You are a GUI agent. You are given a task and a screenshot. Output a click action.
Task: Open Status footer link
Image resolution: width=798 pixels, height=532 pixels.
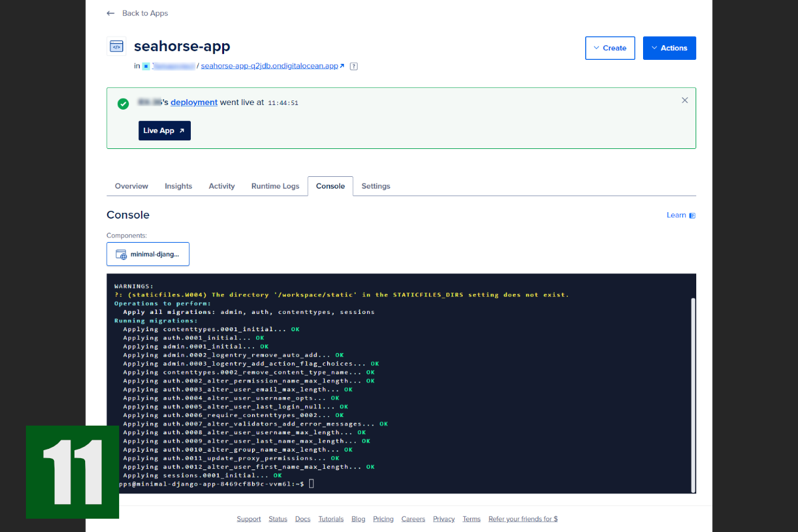tap(278, 519)
